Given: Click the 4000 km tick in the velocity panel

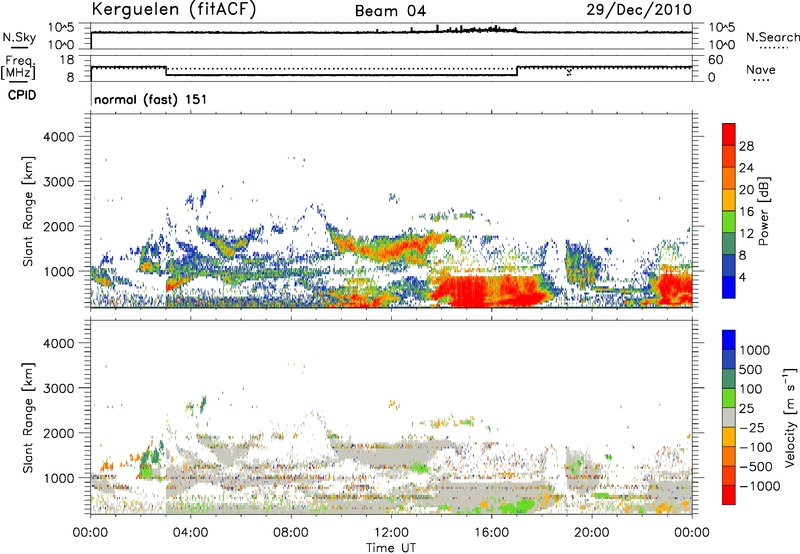Looking at the screenshot, I should click(x=59, y=343).
